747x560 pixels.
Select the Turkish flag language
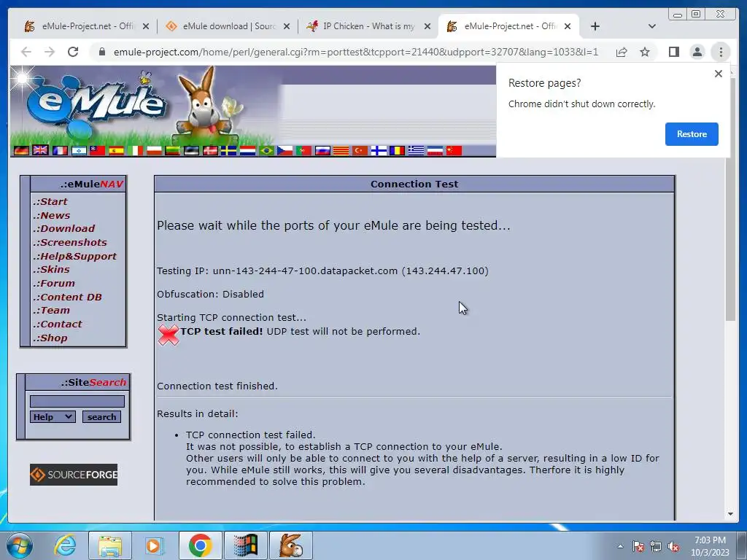point(360,150)
